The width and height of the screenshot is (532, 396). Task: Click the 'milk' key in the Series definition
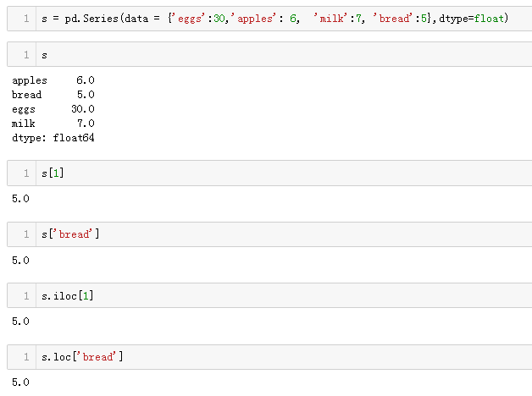coord(330,19)
